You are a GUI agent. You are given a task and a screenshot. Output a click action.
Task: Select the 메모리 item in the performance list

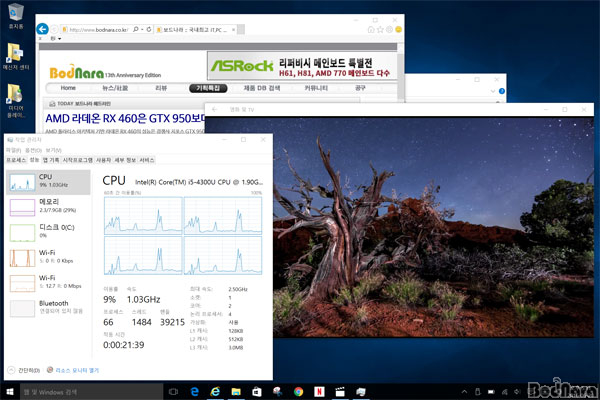(48, 207)
